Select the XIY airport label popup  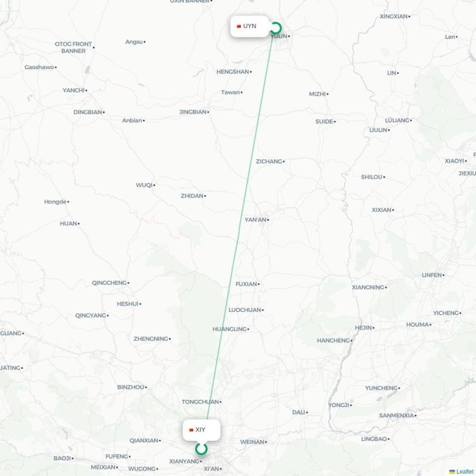point(202,430)
